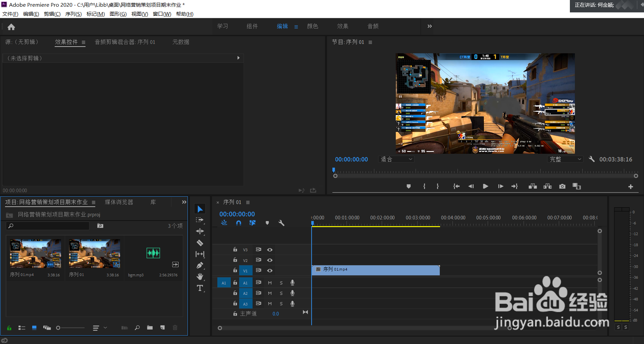The width and height of the screenshot is (644, 344).
Task: Solo audio track A2
Action: 281,293
